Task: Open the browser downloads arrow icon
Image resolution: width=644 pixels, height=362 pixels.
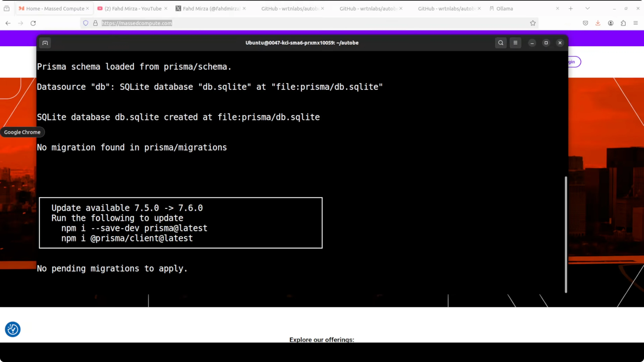Action: pyautogui.click(x=598, y=23)
